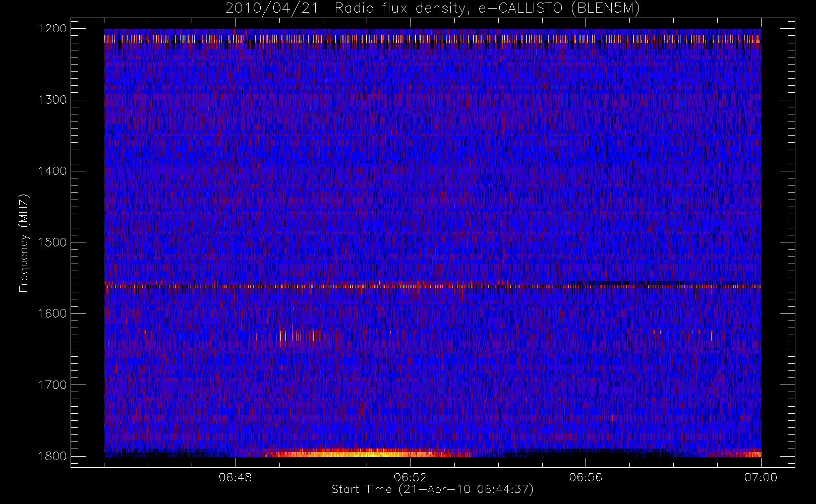Click the plot title '2010/04/21 Radio flux density'

432,9
